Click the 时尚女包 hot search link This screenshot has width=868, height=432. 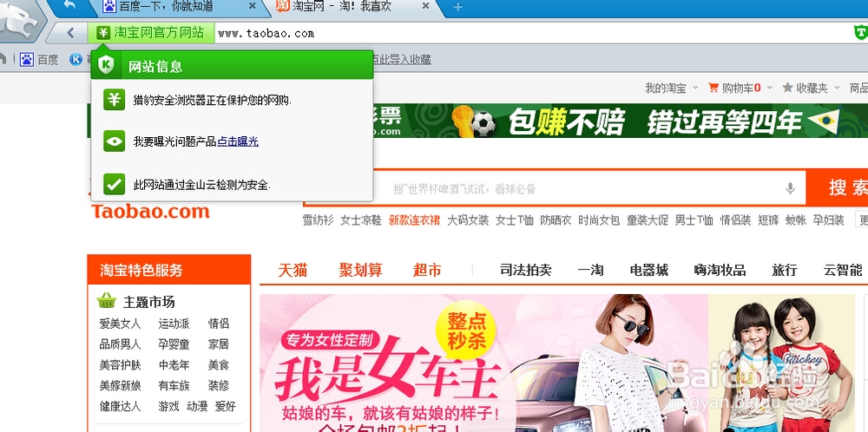599,220
